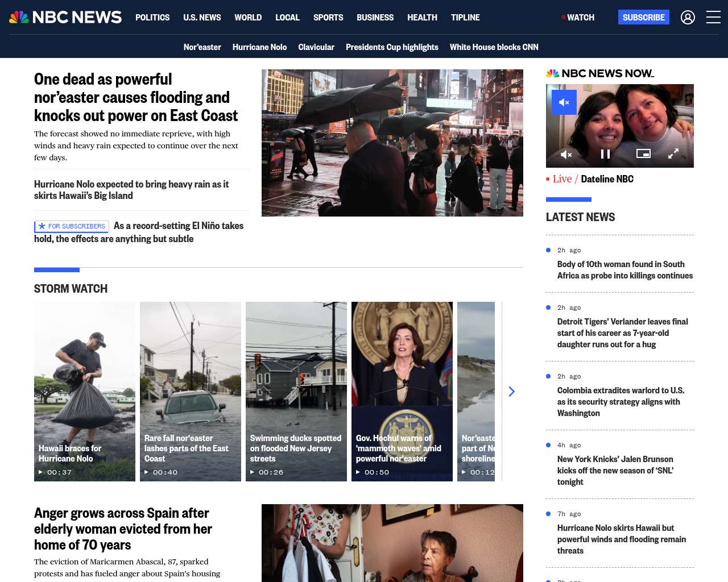Image resolution: width=728 pixels, height=582 pixels.
Task: Expand live video to fullscreen
Action: tap(673, 153)
